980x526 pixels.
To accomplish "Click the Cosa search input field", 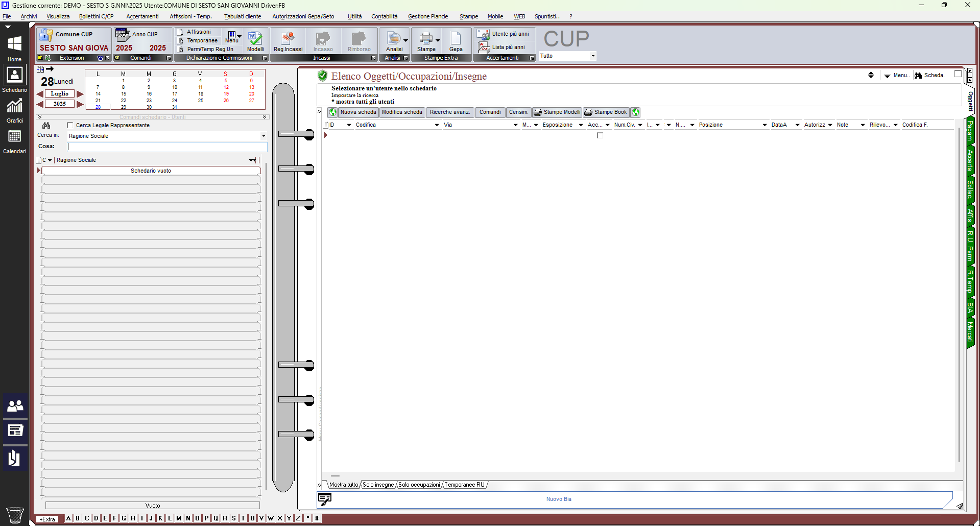I will click(167, 147).
